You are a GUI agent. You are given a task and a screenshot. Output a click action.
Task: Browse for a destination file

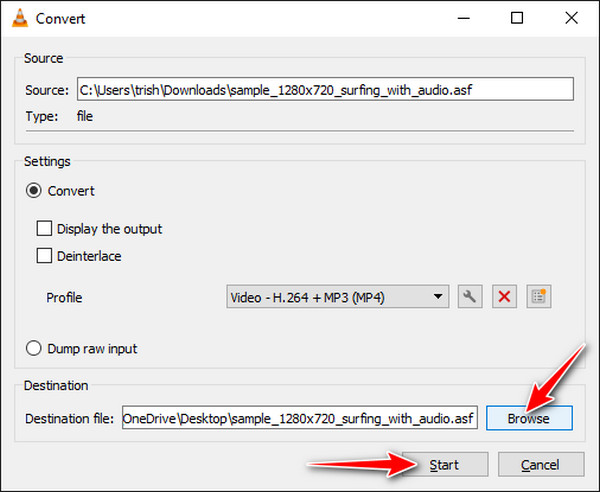point(529,418)
